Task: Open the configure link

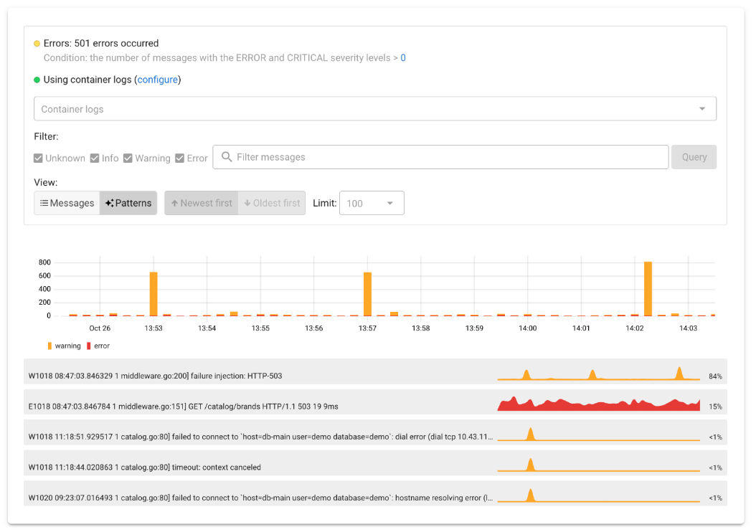Action: (x=158, y=80)
